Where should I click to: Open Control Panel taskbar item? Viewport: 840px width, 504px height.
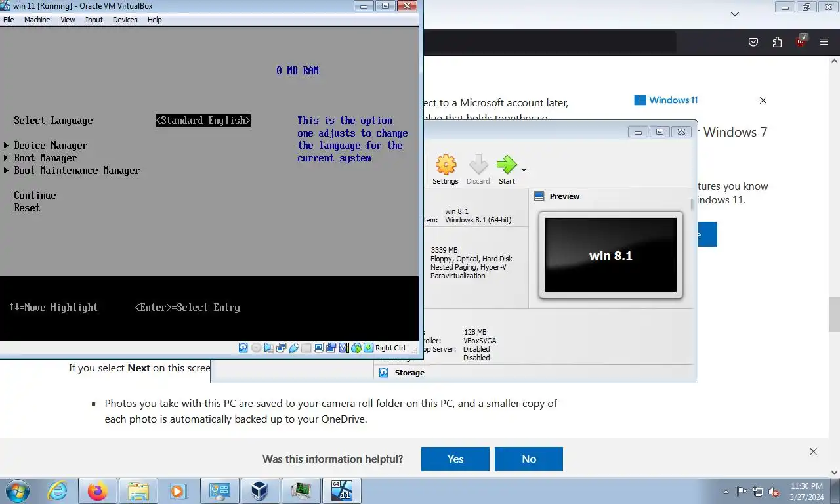tap(219, 491)
